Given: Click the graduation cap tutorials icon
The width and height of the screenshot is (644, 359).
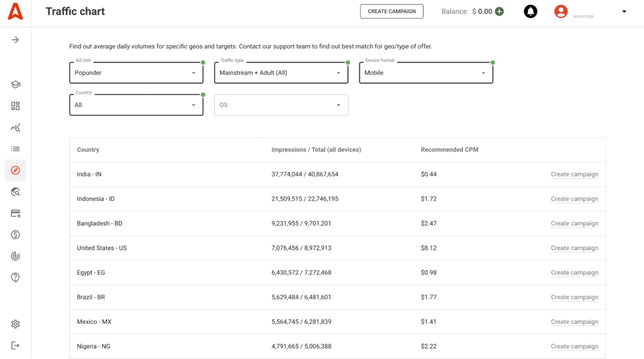Looking at the screenshot, I should (x=15, y=84).
